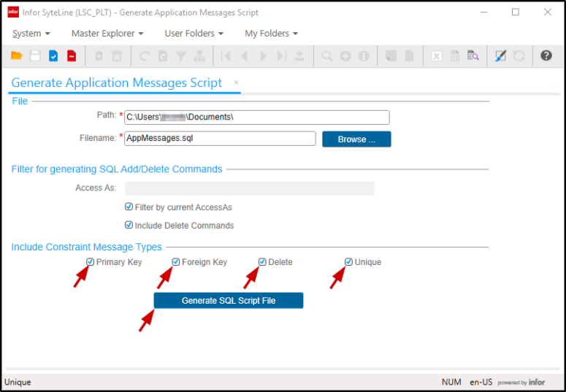Open the User Folders menu
The image size is (566, 392).
tap(194, 34)
